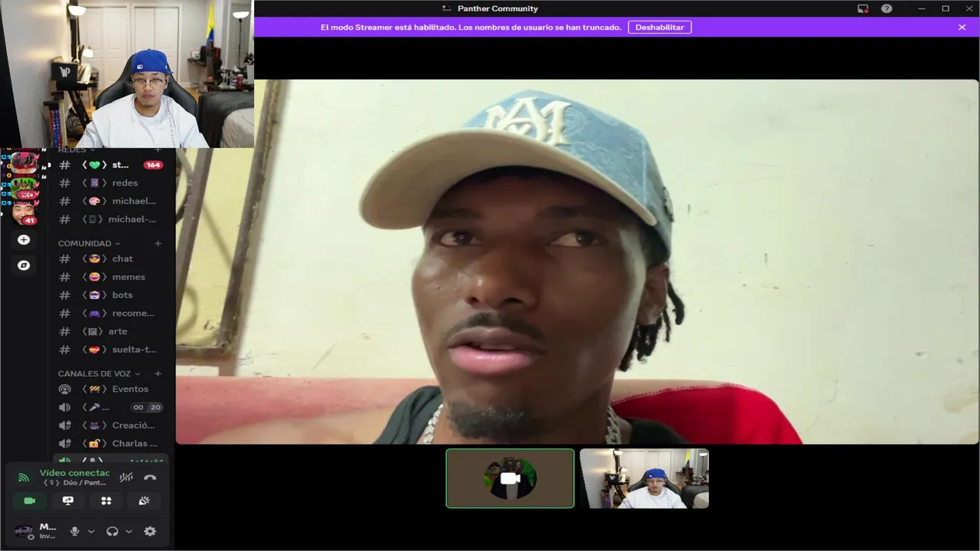Open the server icon with 41 badge
Viewport: 980px width, 551px height.
(24, 213)
